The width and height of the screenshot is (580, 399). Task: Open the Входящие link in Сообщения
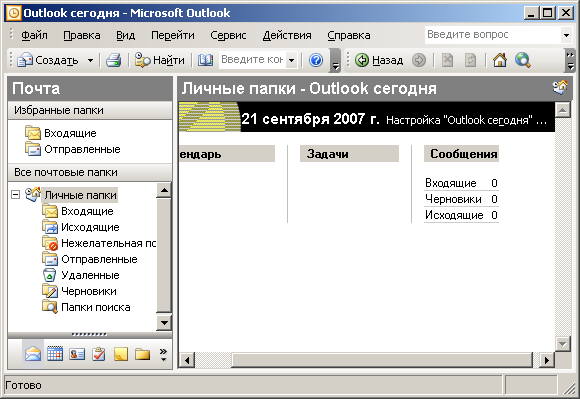click(x=451, y=183)
